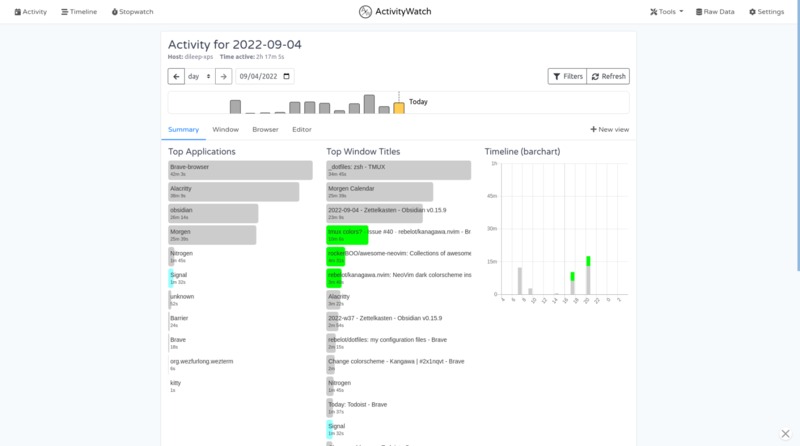Select '2022-09-04 - Zettelkasten - Obsidian' title

click(x=387, y=213)
